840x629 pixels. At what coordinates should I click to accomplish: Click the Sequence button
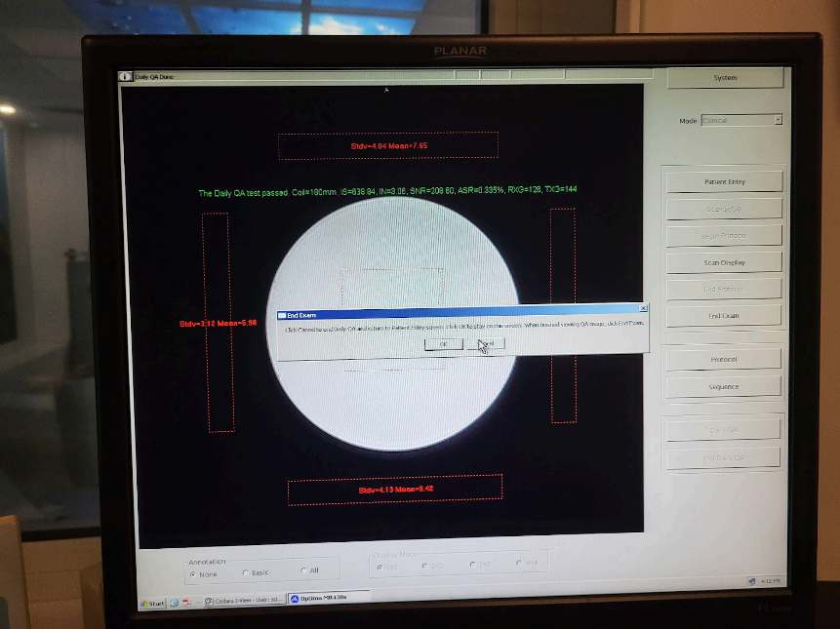(x=723, y=387)
